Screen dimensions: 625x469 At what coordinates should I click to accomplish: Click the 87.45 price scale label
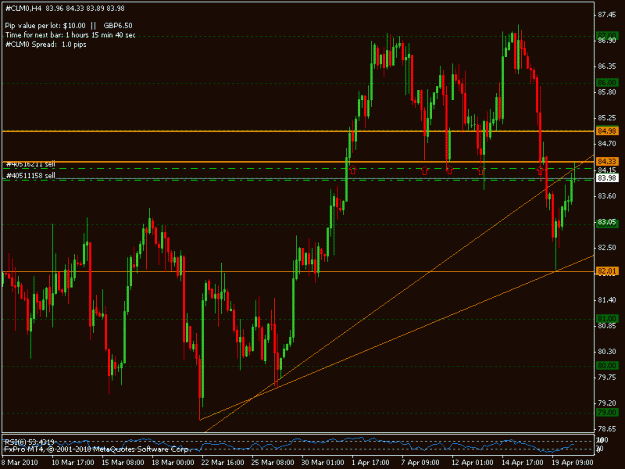tap(607, 15)
